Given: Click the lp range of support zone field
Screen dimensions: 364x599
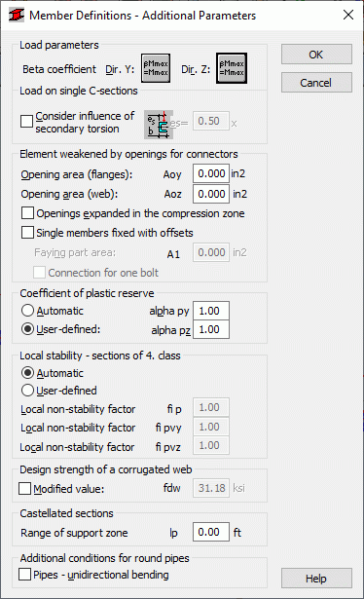Looking at the screenshot, I should coord(211,532).
